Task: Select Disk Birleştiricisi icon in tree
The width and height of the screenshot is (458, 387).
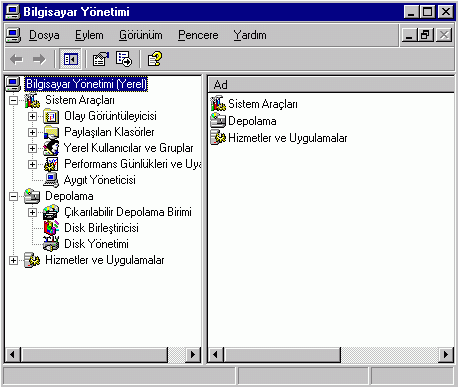Action: (x=51, y=228)
